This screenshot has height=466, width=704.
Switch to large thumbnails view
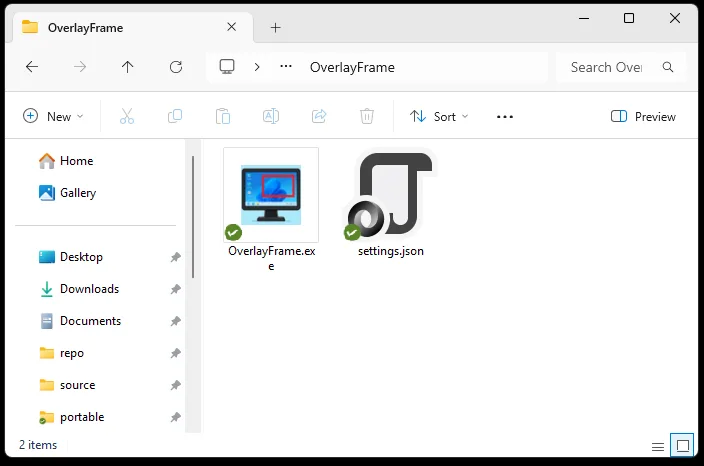pos(682,446)
